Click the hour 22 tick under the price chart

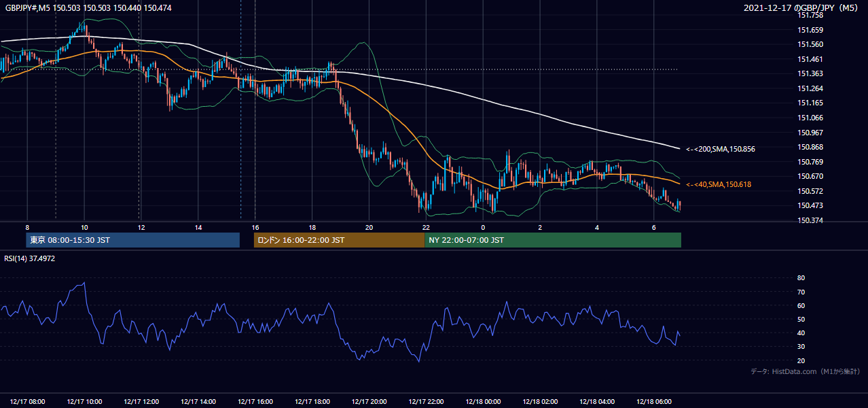tap(426, 227)
